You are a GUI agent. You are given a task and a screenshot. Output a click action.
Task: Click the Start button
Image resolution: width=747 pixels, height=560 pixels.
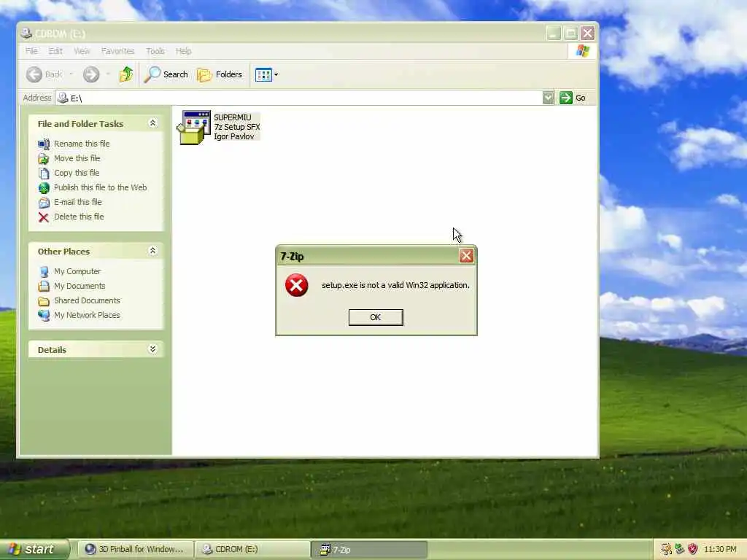(34, 549)
